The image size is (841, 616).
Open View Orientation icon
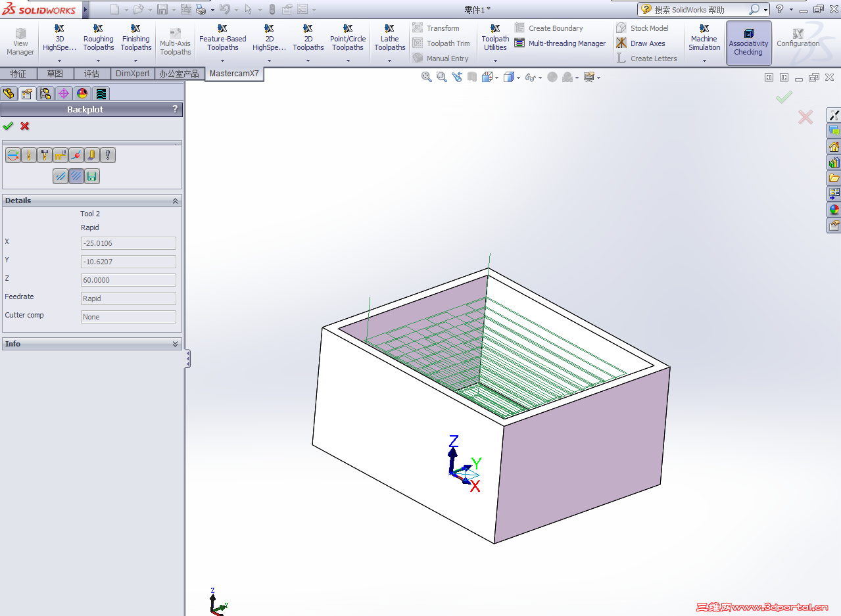click(488, 77)
